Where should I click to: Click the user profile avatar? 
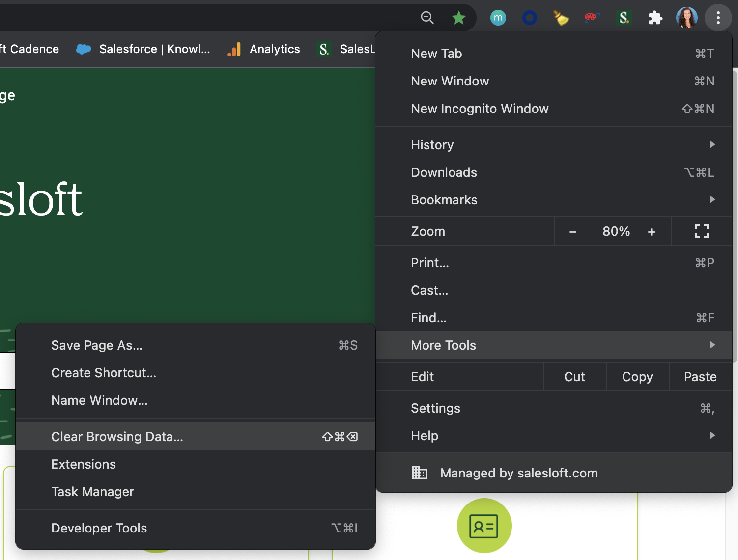[x=686, y=18]
